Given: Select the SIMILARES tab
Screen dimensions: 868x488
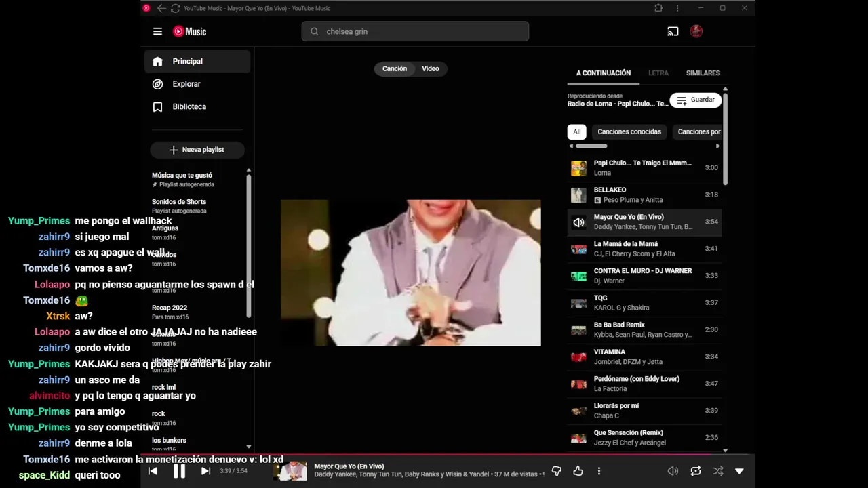Looking at the screenshot, I should (x=703, y=73).
